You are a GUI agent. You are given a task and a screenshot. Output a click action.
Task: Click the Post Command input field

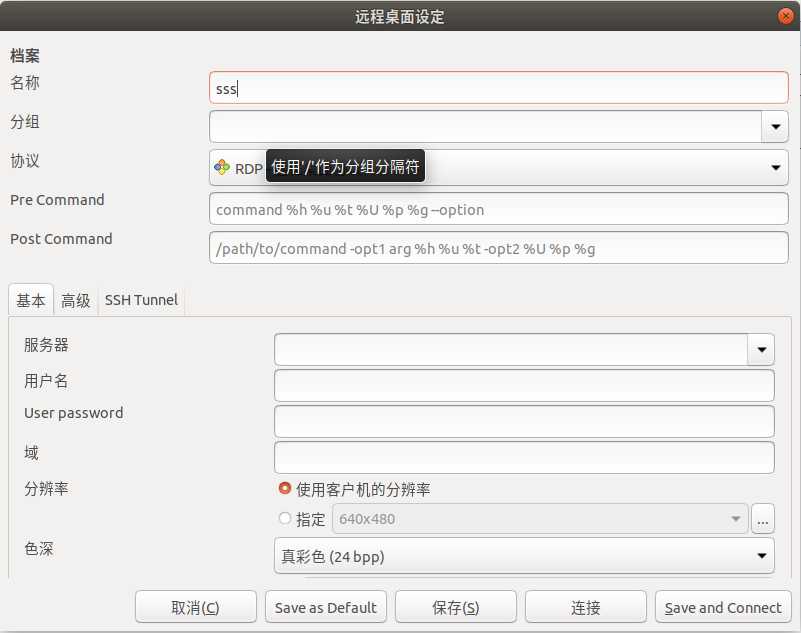[x=499, y=248]
